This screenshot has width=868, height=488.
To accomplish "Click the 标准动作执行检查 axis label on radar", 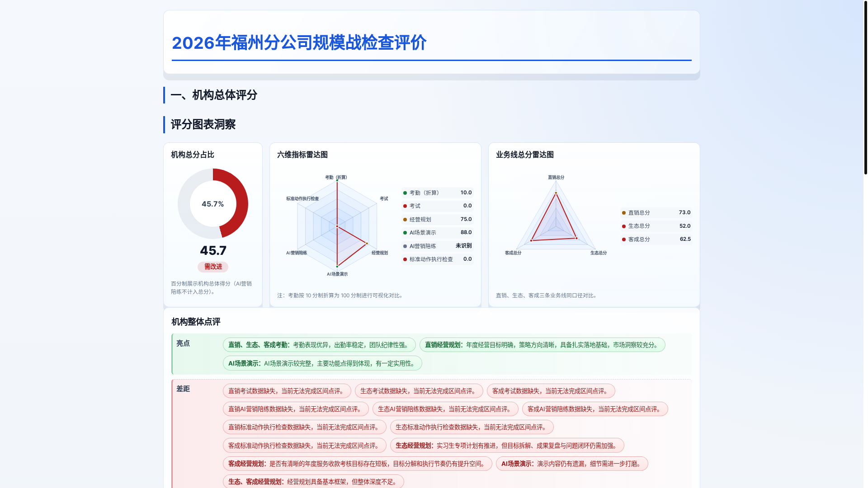I will click(302, 199).
